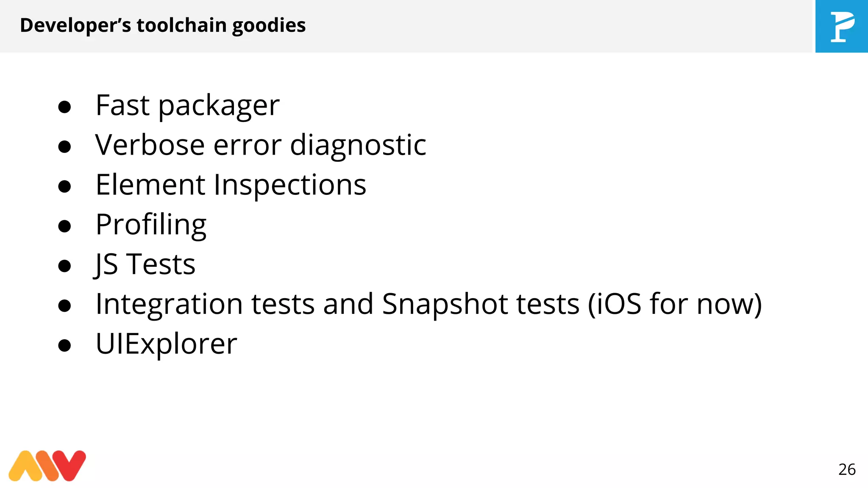The image size is (868, 488).
Task: Click the blue P logo icon
Action: click(842, 26)
